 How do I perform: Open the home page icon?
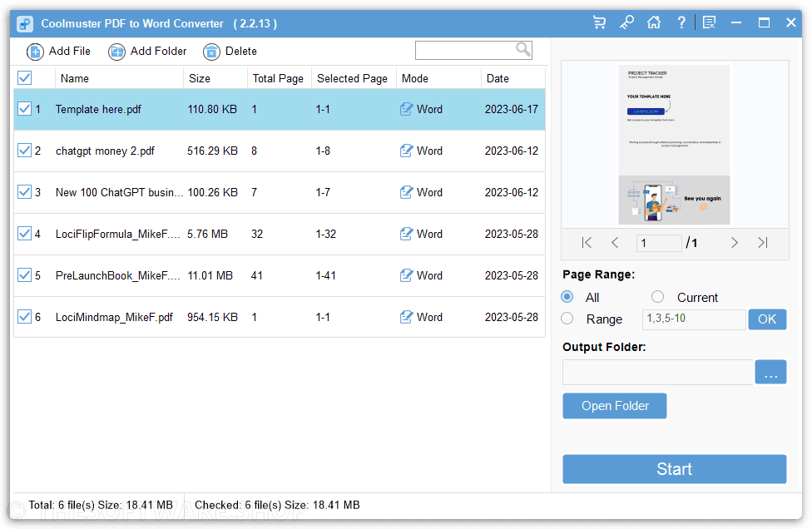pos(654,22)
